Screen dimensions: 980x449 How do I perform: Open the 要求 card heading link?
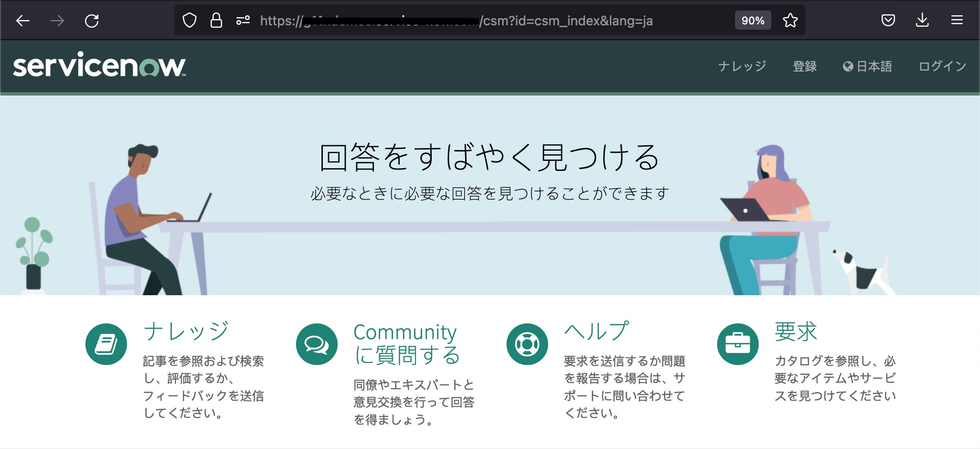[x=796, y=331]
